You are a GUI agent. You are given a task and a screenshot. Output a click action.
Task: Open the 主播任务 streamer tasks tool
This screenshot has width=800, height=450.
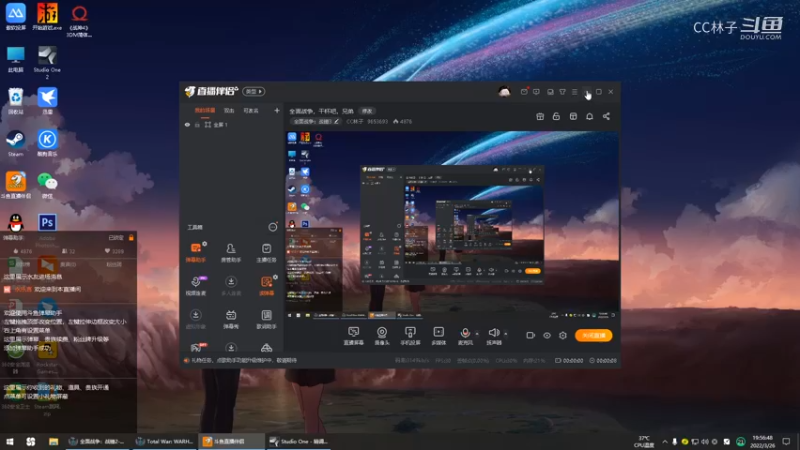tap(266, 252)
